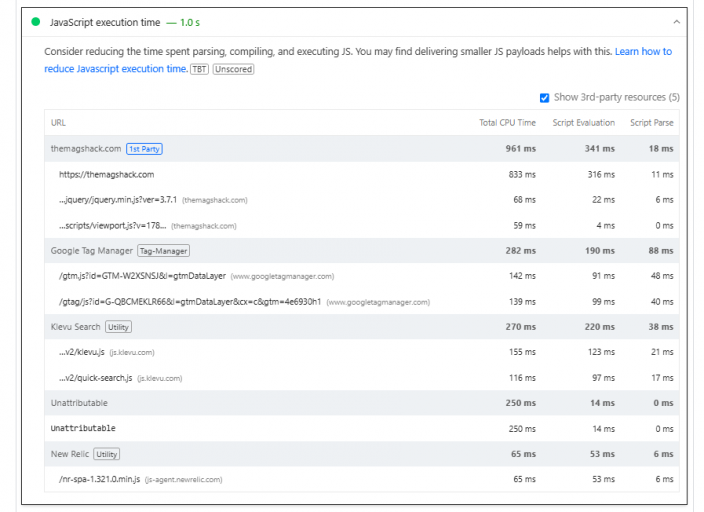The height and width of the screenshot is (512, 704).
Task: Collapse the JavaScript execution time audit
Action: pos(676,22)
